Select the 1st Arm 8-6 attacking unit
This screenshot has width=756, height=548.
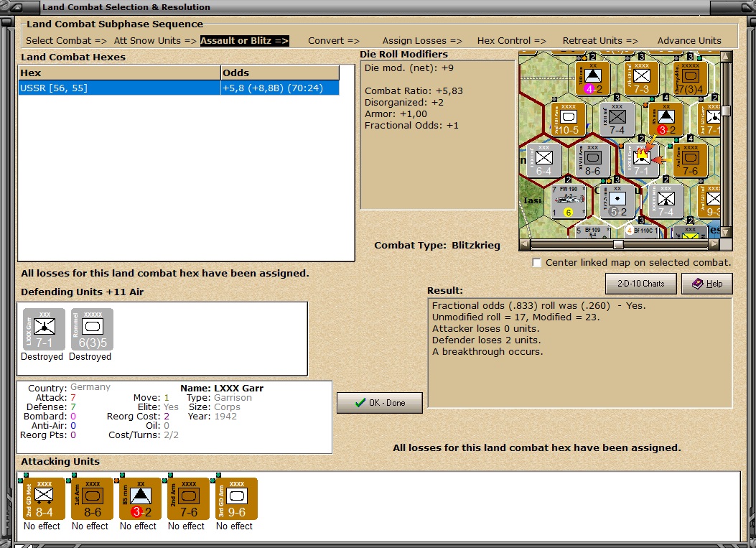[x=89, y=498]
